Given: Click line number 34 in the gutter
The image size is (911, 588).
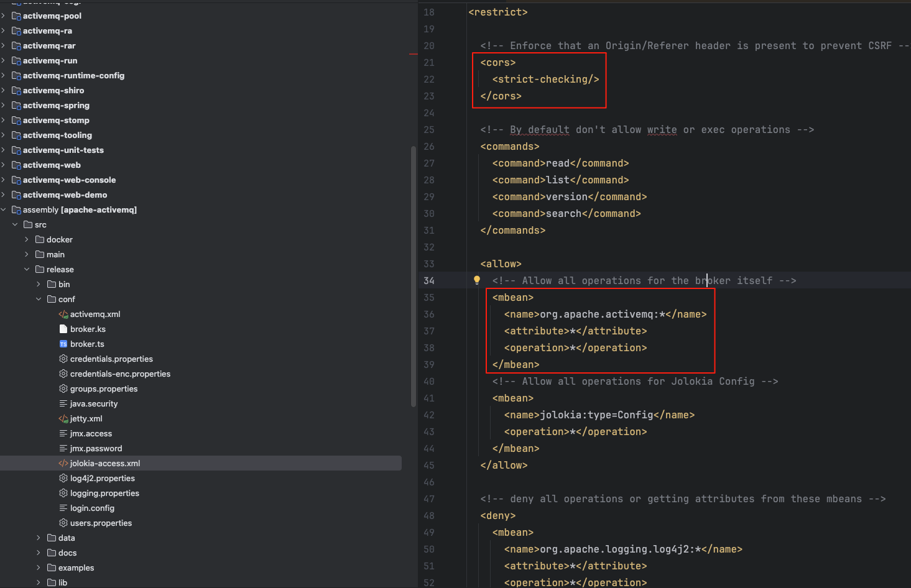Looking at the screenshot, I should point(429,281).
